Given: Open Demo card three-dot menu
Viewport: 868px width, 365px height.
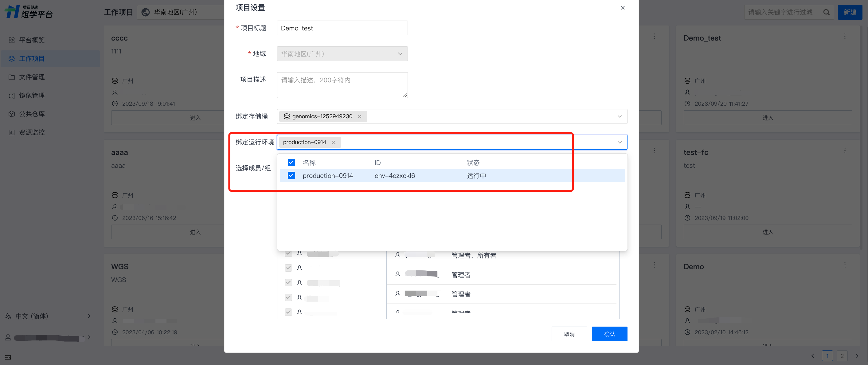Looking at the screenshot, I should click(x=844, y=265).
